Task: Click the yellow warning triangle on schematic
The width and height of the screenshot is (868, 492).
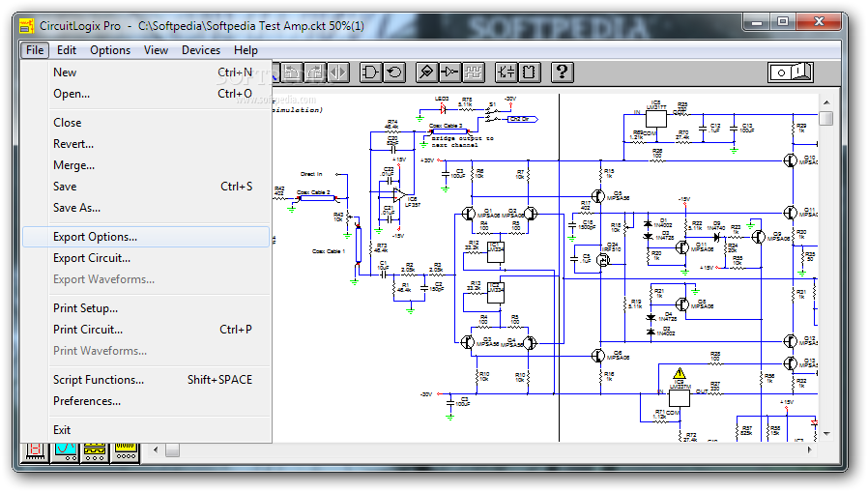Action: pos(680,373)
